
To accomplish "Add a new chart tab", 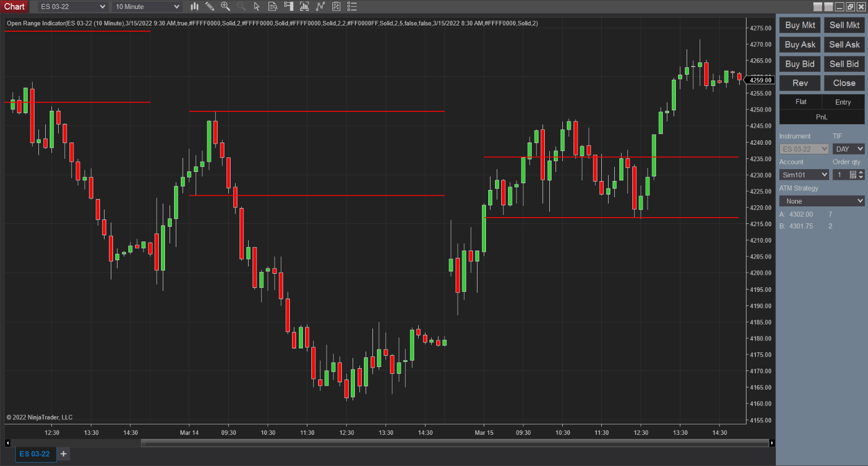I will [x=63, y=454].
